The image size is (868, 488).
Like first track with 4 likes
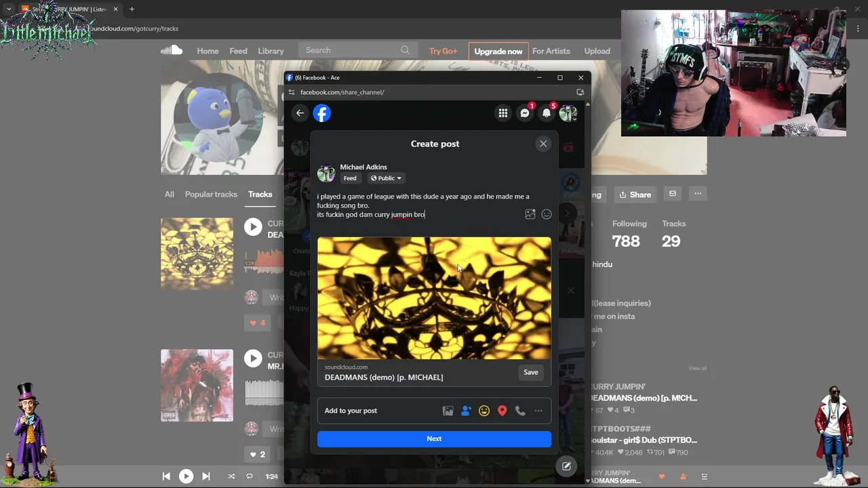[x=258, y=323]
